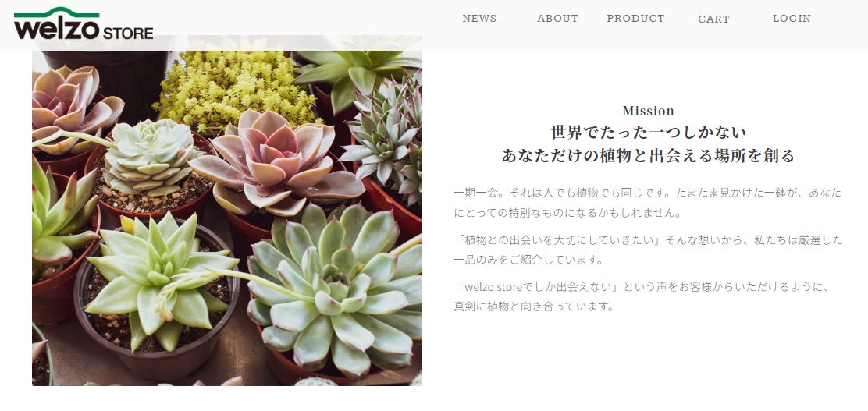Click the pale rosette in terracotta pot
Screen dimensions: 868x411
tap(151, 158)
